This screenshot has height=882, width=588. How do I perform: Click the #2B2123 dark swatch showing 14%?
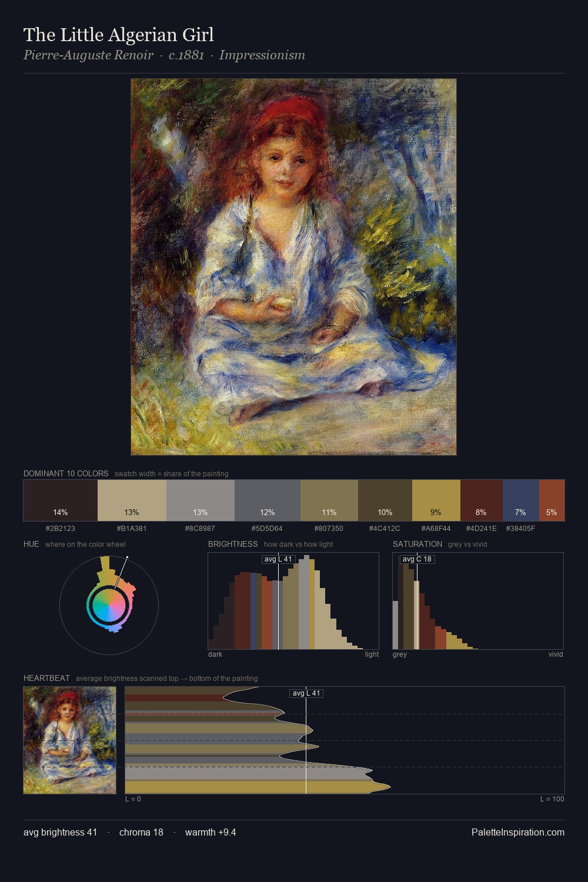coord(61,500)
